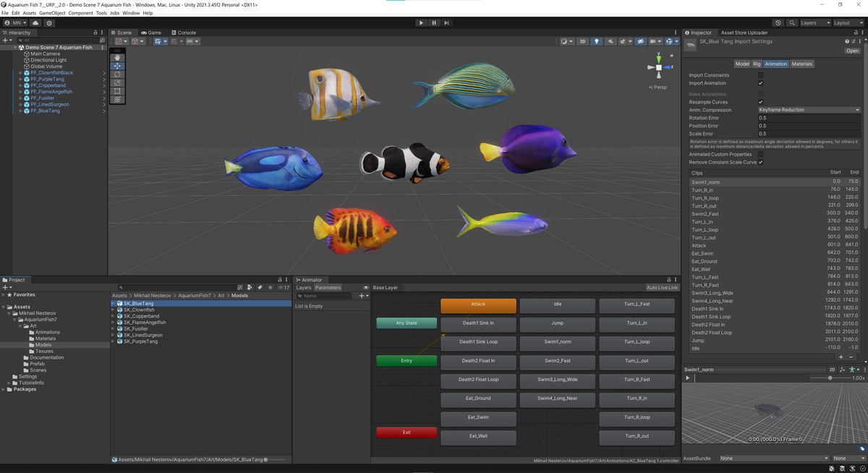This screenshot has height=473, width=868.
Task: Click the Rotation Error field
Action: [809, 118]
